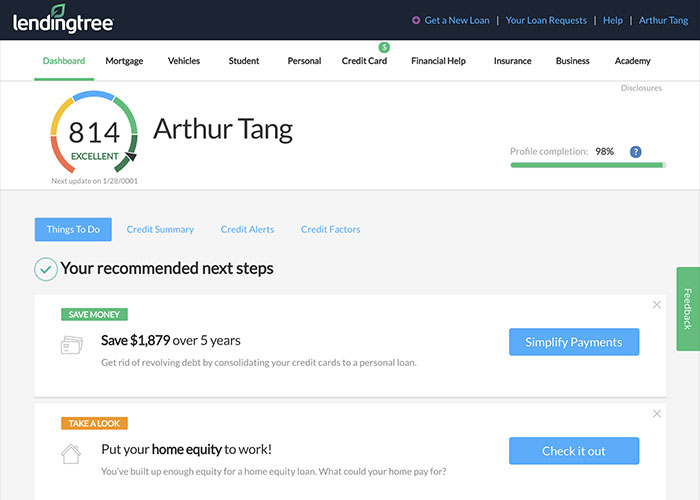The height and width of the screenshot is (500, 700).
Task: Open the Vehicles menu item
Action: click(x=183, y=61)
